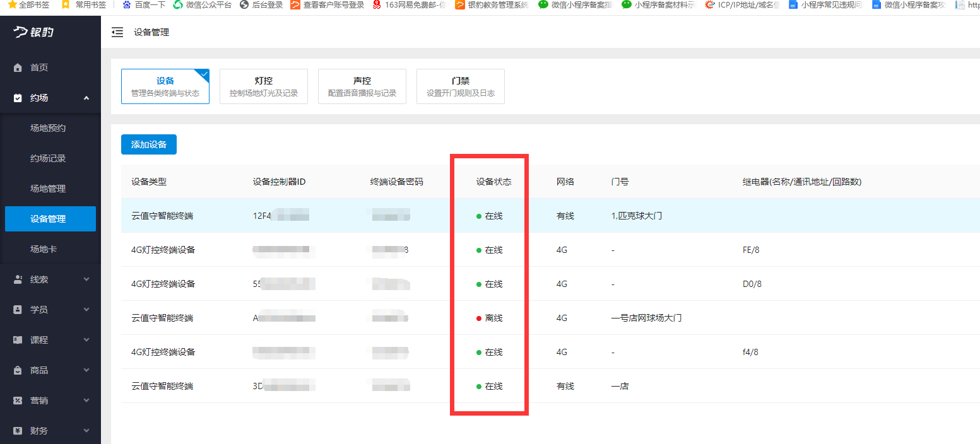Switch to the 门禁 tab

[460, 86]
